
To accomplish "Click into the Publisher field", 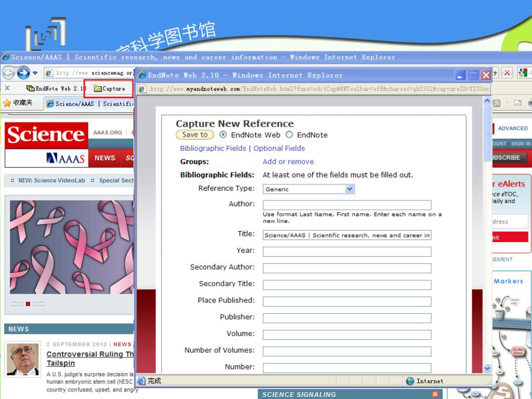I will pyautogui.click(x=347, y=318).
